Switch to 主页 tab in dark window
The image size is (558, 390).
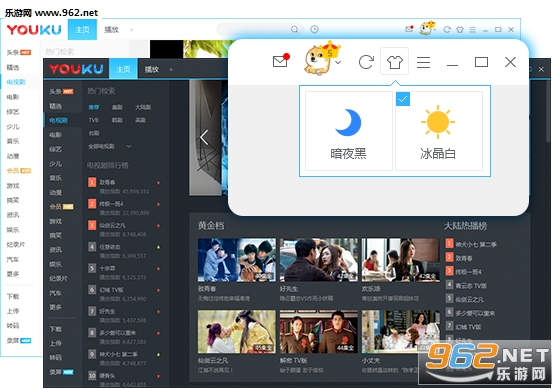(123, 69)
